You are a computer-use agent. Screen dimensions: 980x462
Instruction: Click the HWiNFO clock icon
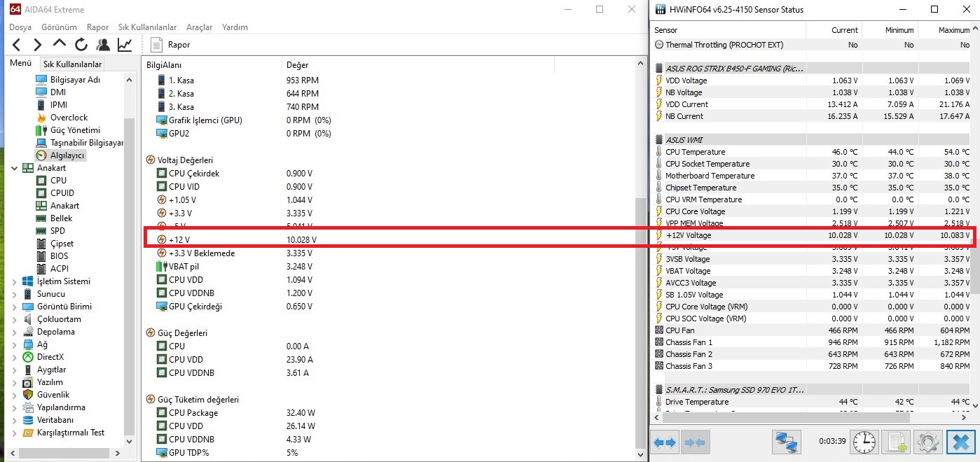(x=864, y=442)
